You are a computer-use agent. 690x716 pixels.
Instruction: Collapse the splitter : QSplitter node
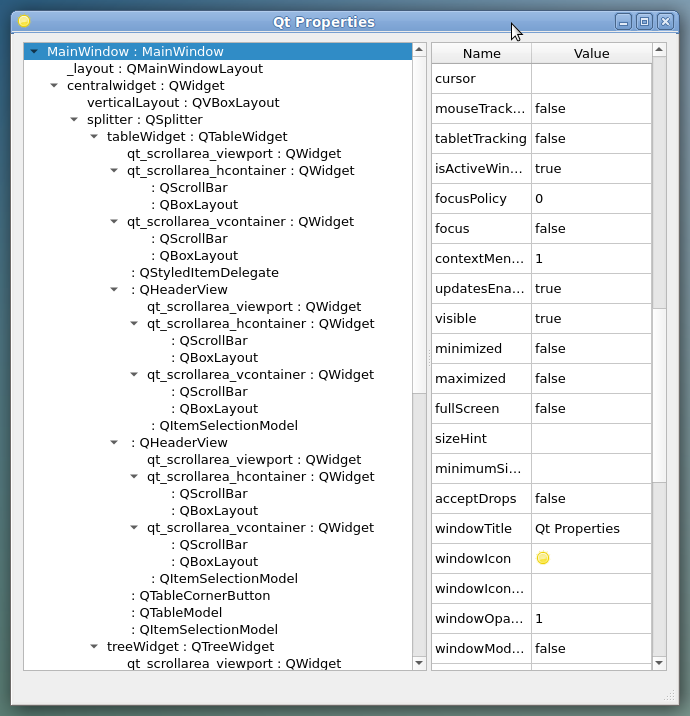click(x=75, y=120)
